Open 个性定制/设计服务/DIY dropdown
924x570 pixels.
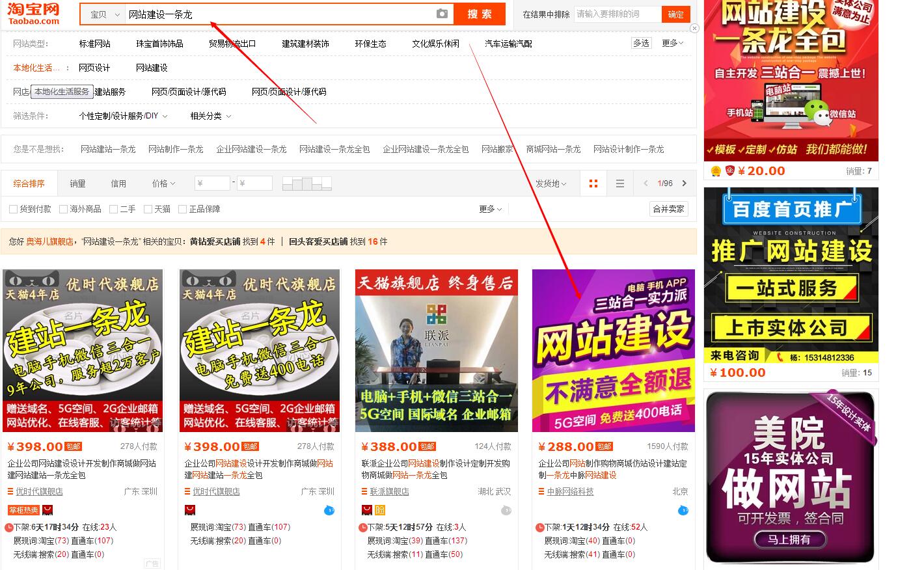tap(123, 116)
